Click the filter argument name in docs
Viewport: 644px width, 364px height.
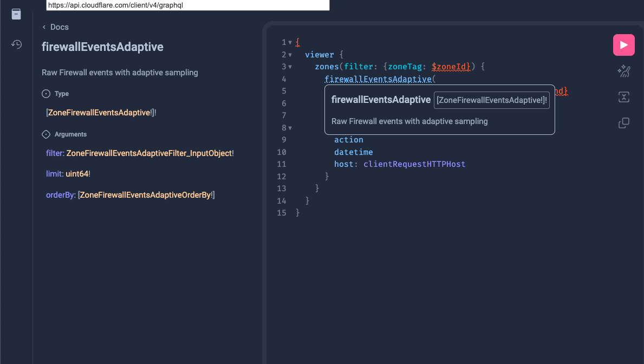tap(55, 153)
